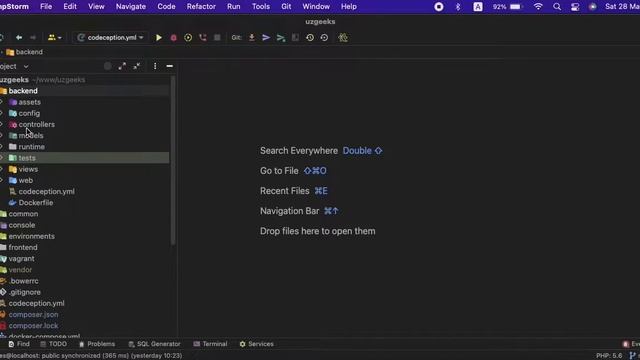640x360 pixels.
Task: Expand the controllers folder arrow
Action: pos(2,124)
